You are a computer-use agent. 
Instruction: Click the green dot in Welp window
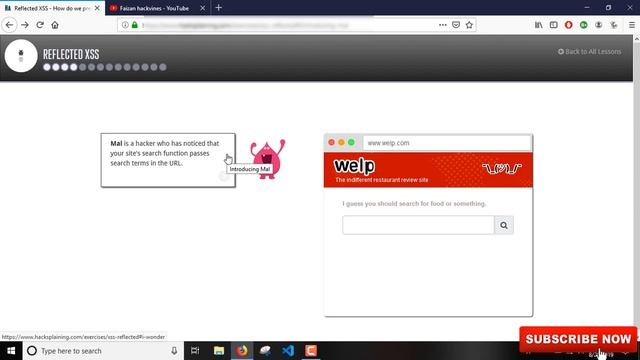(x=351, y=142)
